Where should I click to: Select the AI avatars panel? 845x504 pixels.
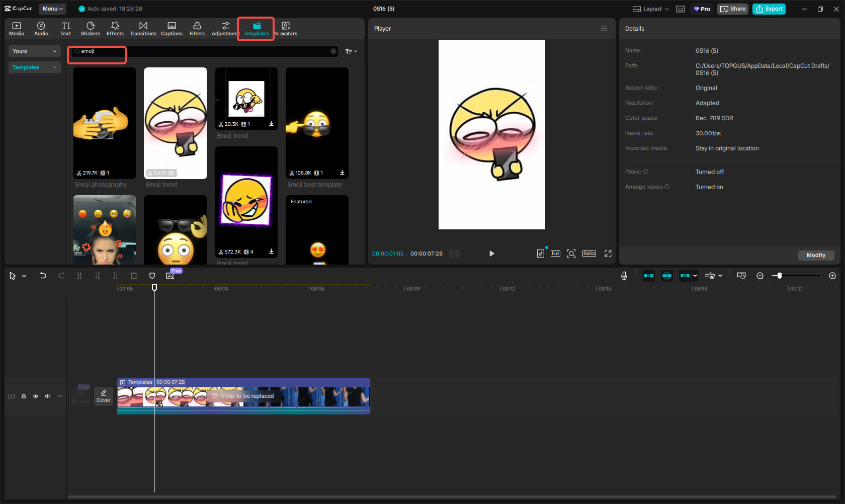tap(286, 28)
